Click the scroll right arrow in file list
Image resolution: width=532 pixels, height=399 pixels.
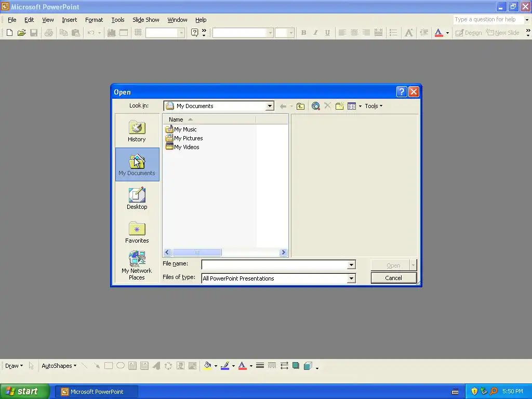point(283,252)
